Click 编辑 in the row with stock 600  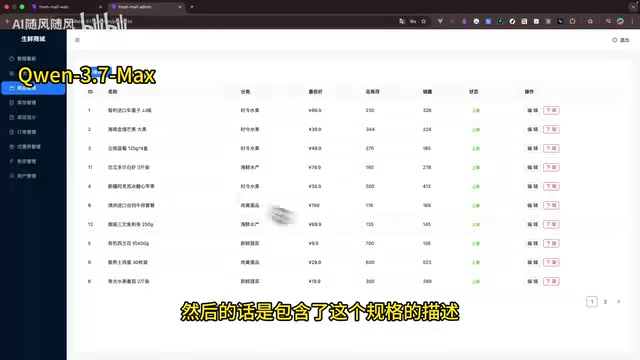pyautogui.click(x=533, y=262)
